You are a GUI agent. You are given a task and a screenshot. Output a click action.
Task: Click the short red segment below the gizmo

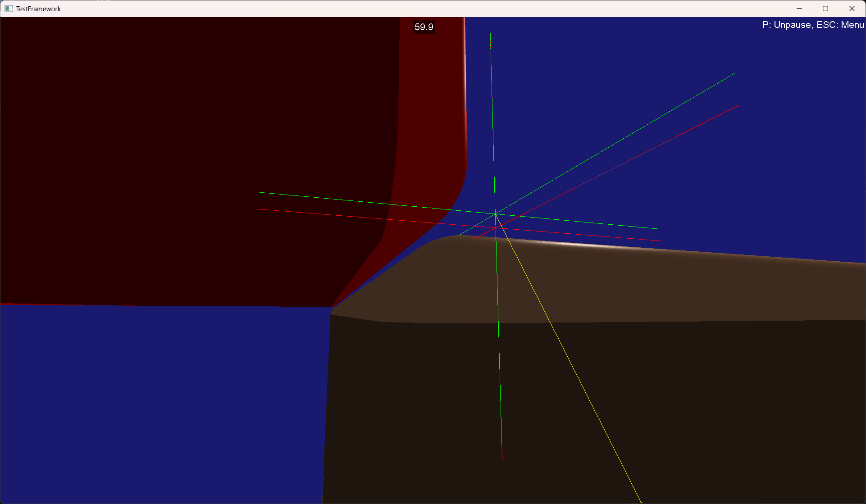click(502, 450)
